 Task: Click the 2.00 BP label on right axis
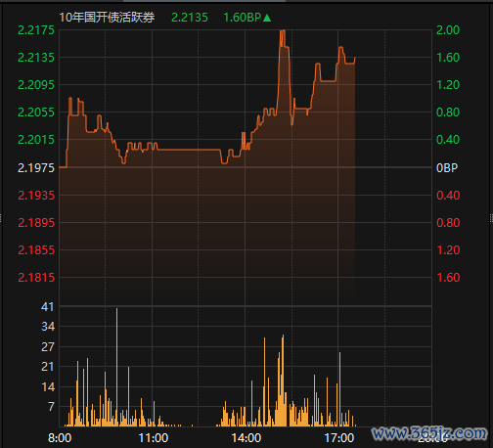pyautogui.click(x=448, y=30)
